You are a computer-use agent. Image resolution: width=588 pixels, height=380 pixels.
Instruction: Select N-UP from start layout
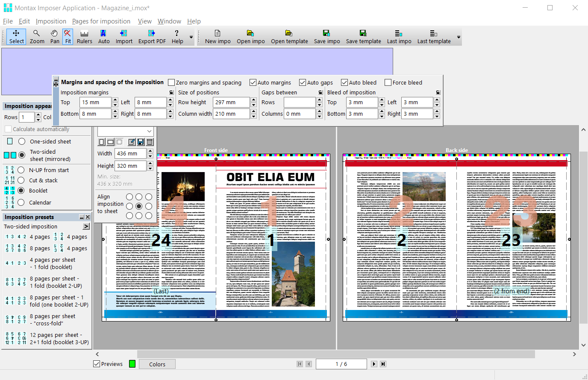pos(21,170)
